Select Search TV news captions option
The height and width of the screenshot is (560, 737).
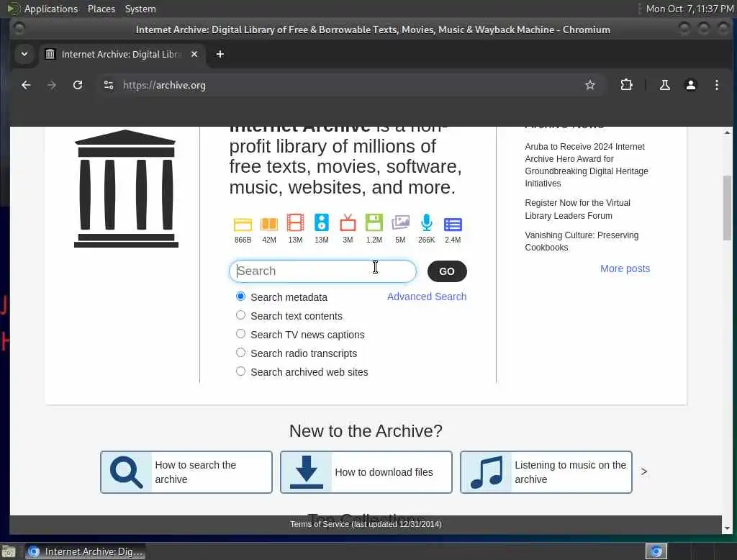(x=240, y=334)
